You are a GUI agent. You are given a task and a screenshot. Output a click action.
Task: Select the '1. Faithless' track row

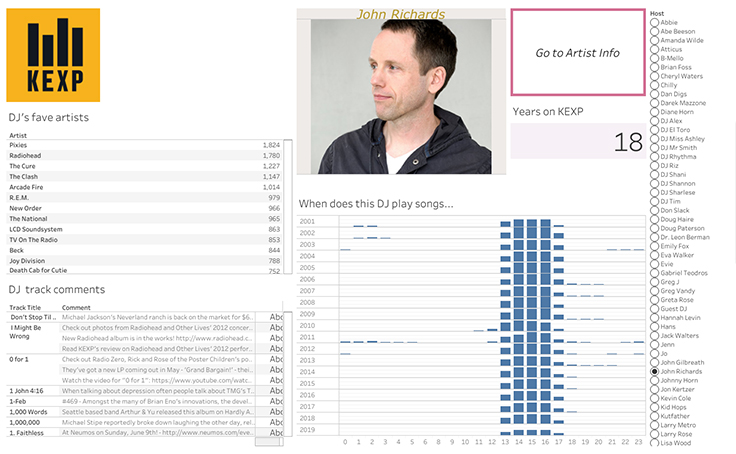coord(27,433)
